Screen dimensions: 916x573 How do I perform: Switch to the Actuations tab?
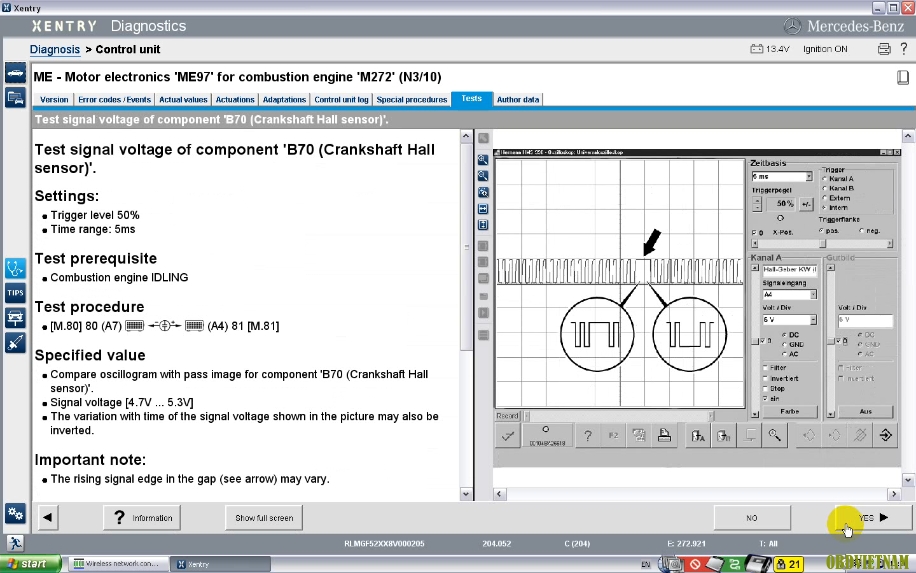coord(235,100)
